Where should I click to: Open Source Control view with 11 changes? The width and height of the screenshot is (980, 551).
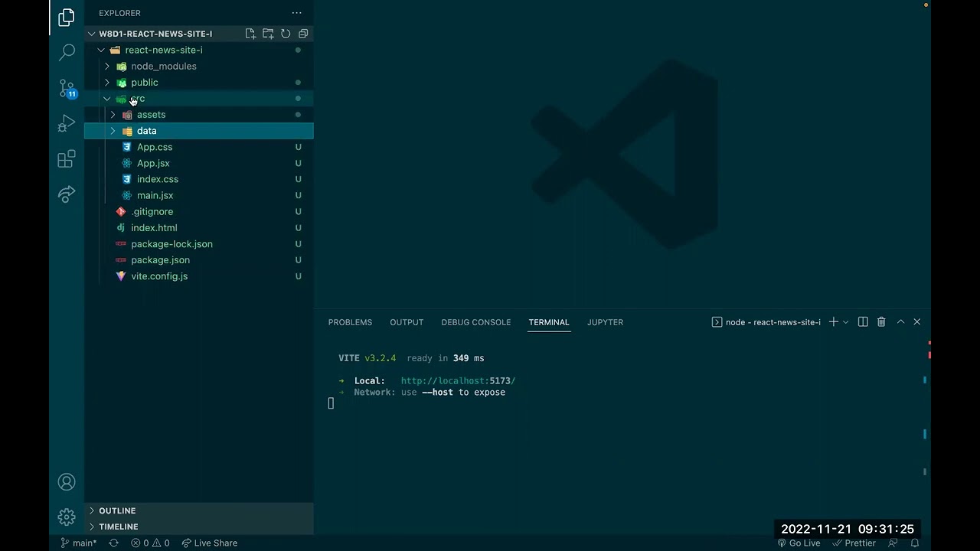pos(67,88)
